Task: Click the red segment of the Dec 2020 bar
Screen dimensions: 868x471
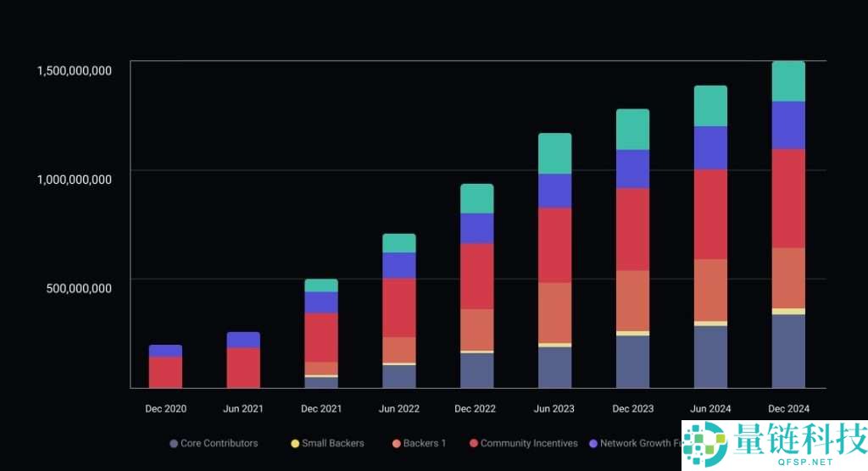Action: [x=165, y=372]
